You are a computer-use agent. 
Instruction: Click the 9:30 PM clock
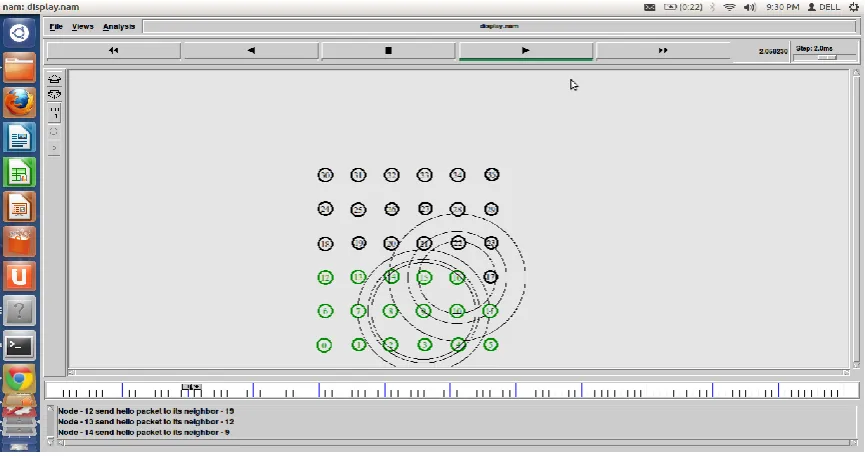(x=782, y=7)
